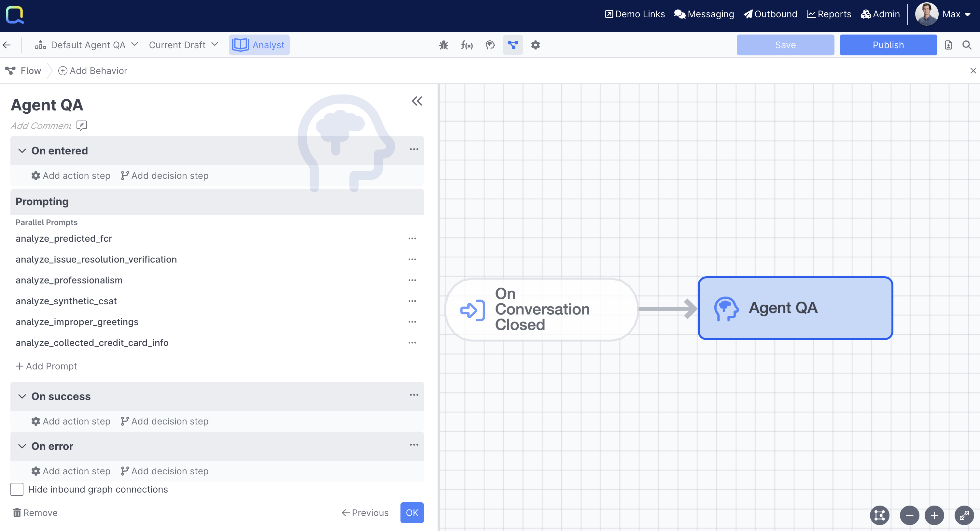Open the Current Draft version dropdown
This screenshot has height=531, width=980.
[183, 45]
